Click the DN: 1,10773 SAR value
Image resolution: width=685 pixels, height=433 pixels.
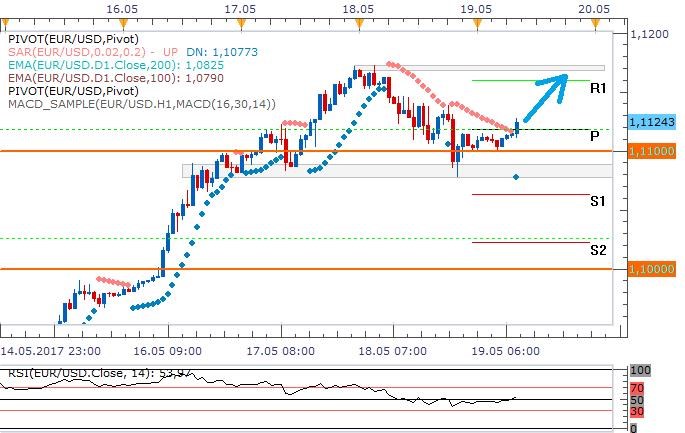pyautogui.click(x=222, y=52)
